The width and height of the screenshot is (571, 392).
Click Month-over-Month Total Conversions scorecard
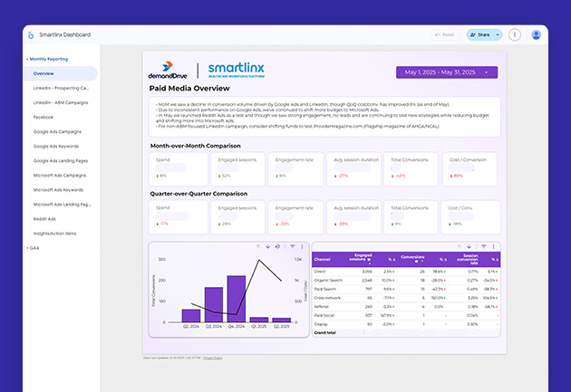click(411, 169)
